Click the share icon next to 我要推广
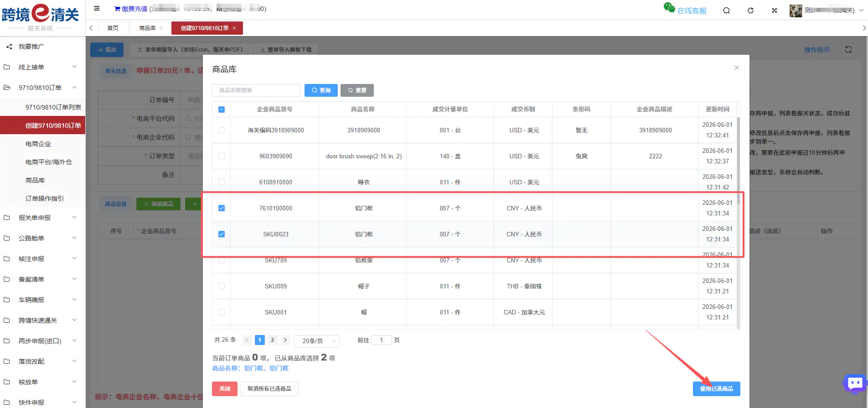 9,47
